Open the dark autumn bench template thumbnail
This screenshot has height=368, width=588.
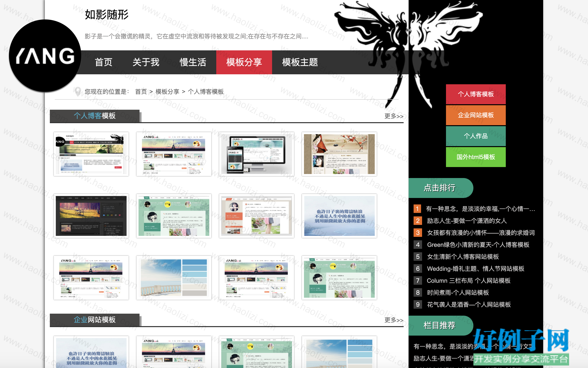click(91, 216)
